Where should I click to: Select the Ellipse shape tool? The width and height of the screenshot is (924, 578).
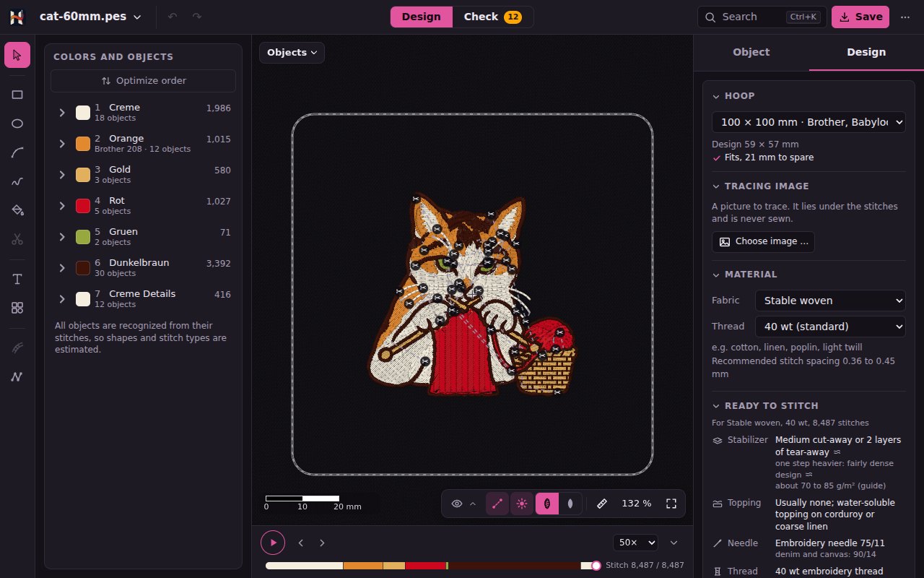pos(17,124)
